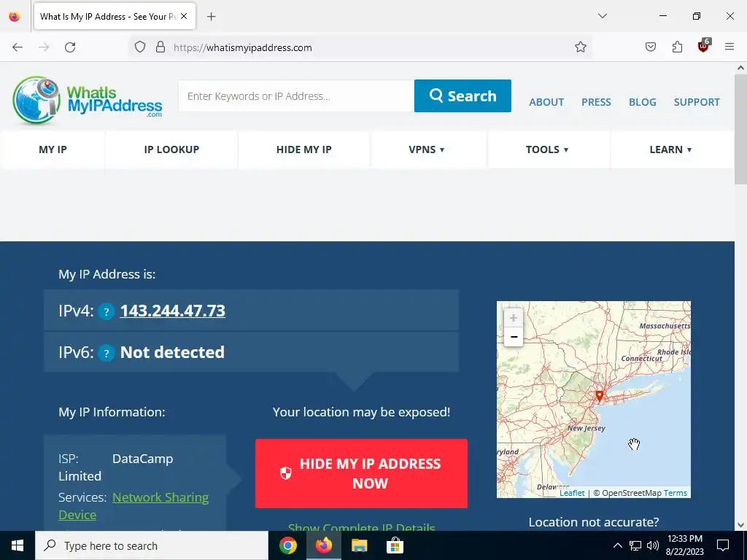Click the 'Not detected' IPv6 text
Screen dimensions: 747x560
click(x=172, y=352)
